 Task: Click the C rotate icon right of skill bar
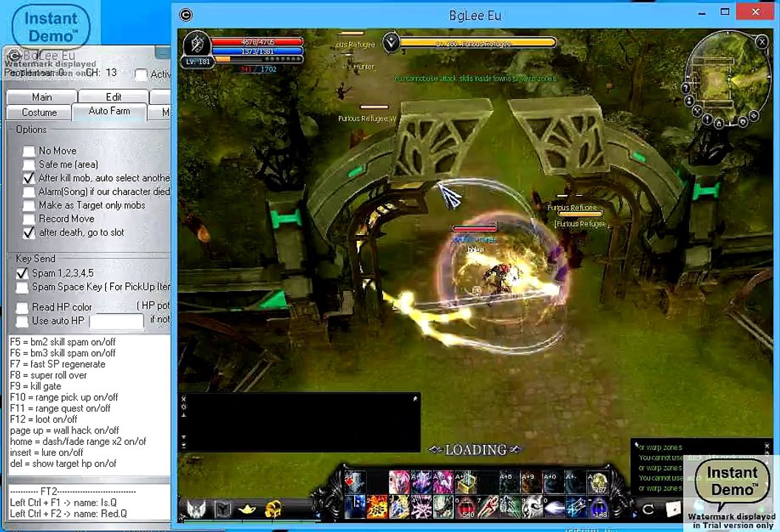tap(648, 508)
